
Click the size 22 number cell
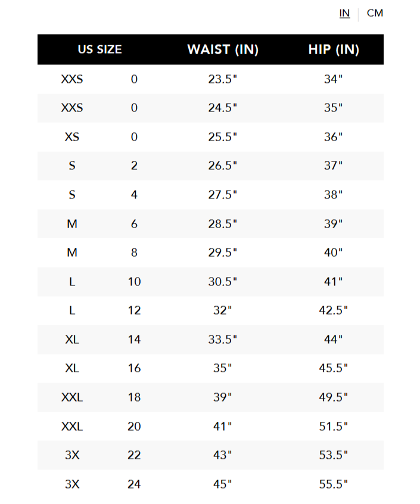tap(134, 456)
